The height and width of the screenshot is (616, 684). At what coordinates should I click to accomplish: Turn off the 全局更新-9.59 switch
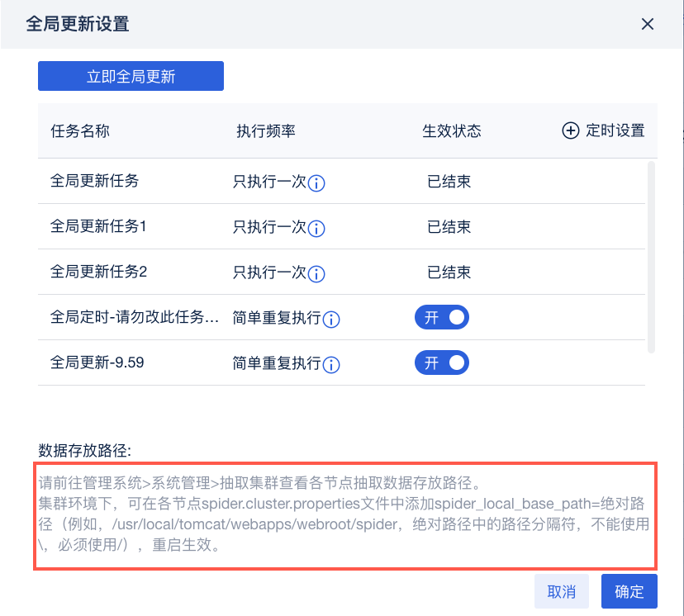tap(441, 362)
